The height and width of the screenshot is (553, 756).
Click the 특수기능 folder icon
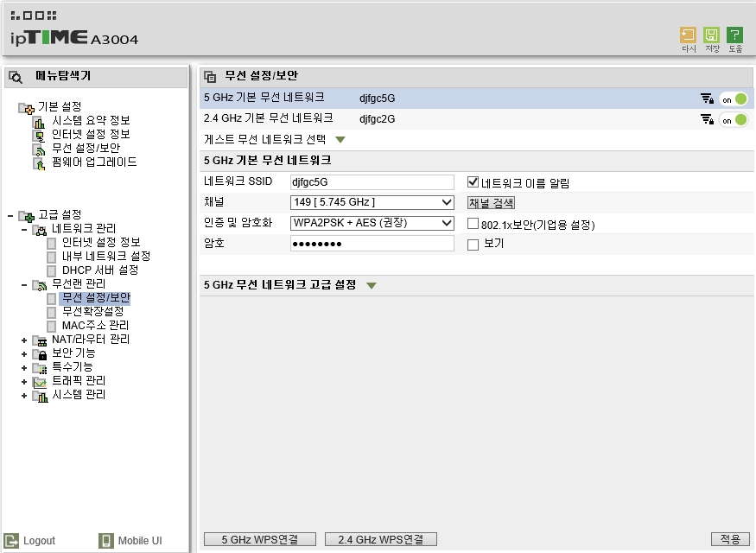(40, 369)
